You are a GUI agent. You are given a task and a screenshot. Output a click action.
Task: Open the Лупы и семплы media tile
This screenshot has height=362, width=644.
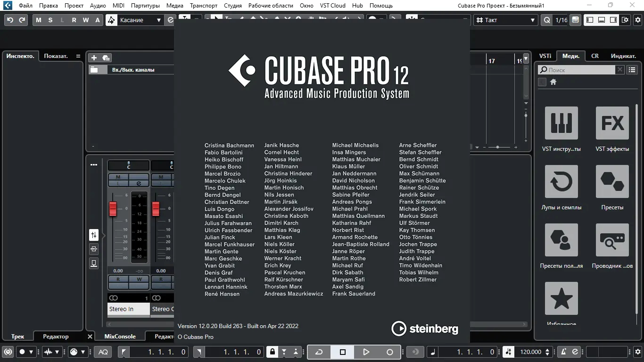[x=561, y=181]
